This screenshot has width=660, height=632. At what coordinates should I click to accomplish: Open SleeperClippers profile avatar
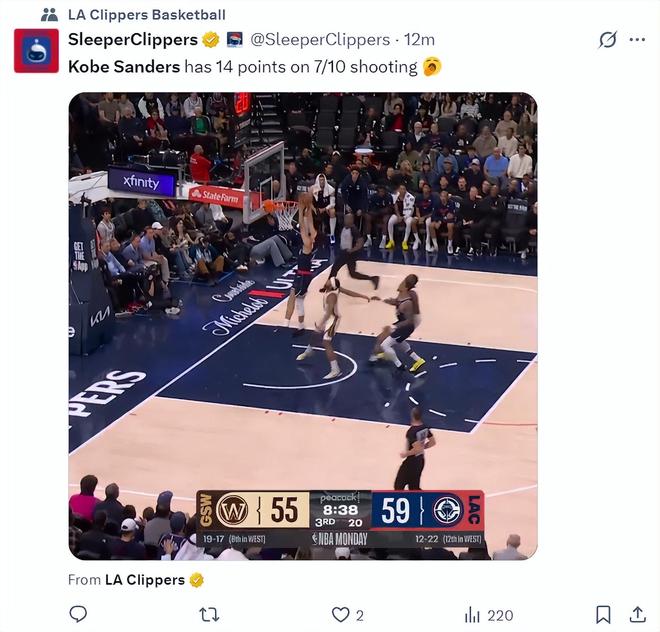click(36, 51)
